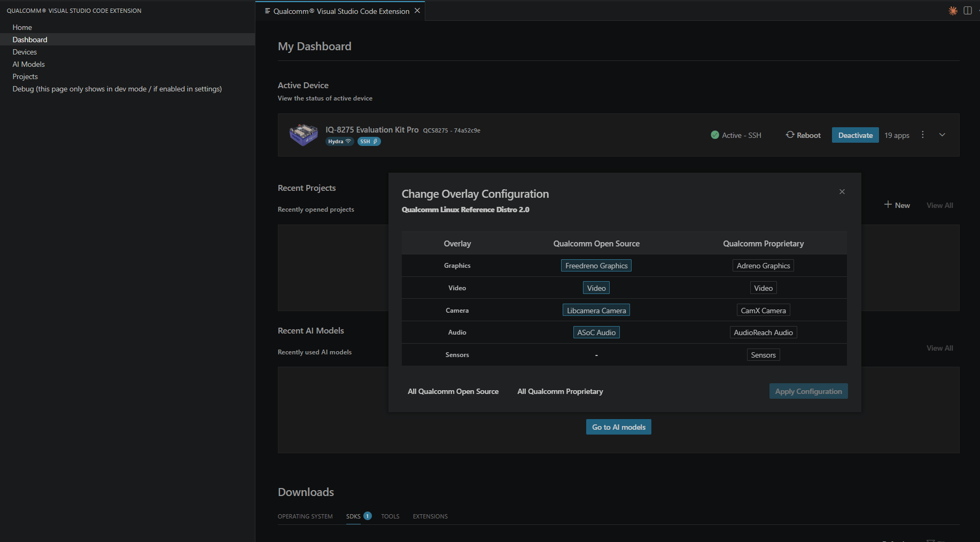
Task: Open device more options menu
Action: 923,135
